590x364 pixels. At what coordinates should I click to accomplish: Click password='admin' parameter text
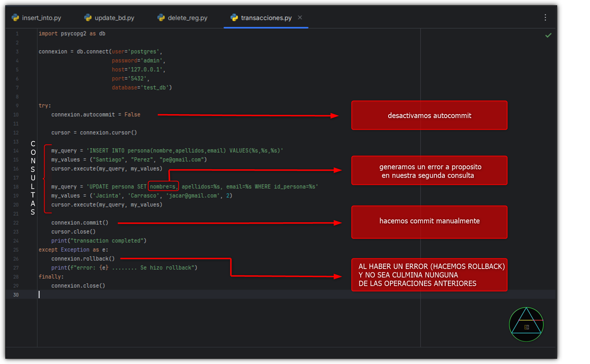click(x=138, y=60)
